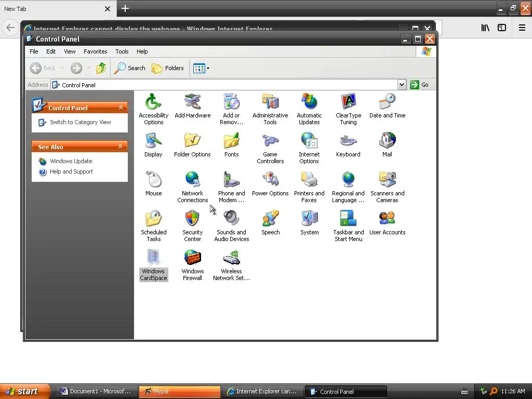Click the system tray clock
The image size is (532, 399).
point(513,391)
